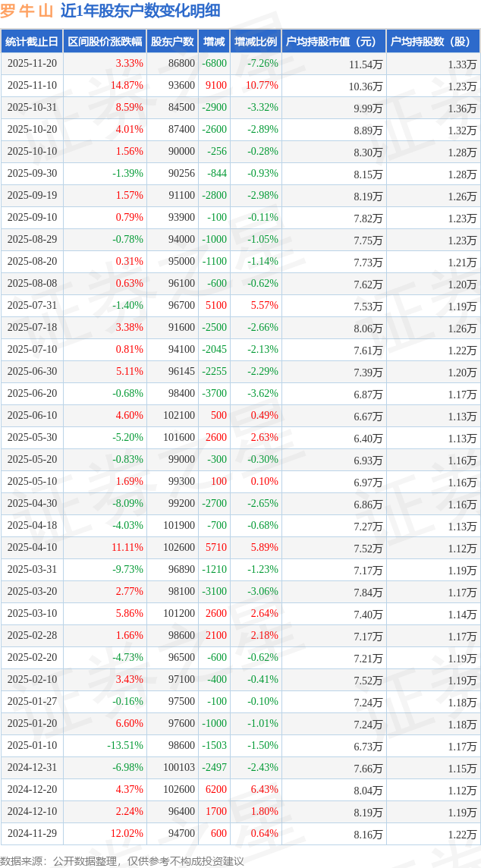Select the 12.02% price change cell
Screen dimensions: 481x868
(127, 834)
